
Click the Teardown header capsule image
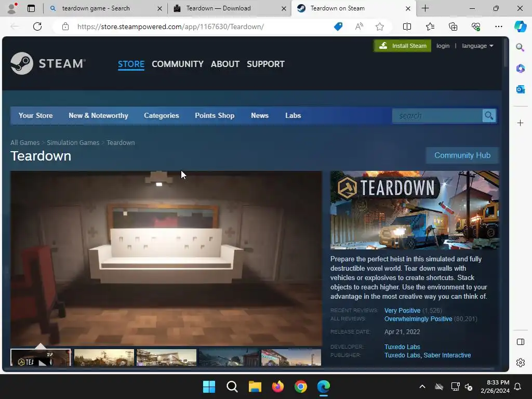(x=415, y=210)
